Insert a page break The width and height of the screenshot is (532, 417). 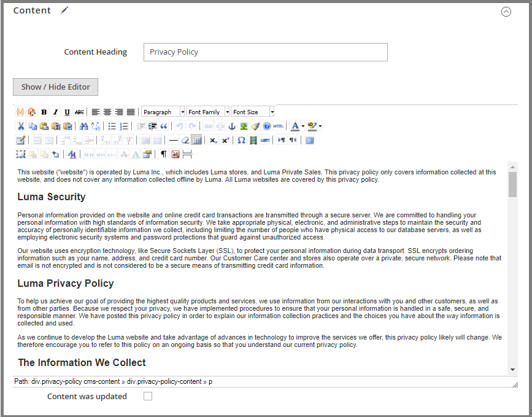coord(187,155)
